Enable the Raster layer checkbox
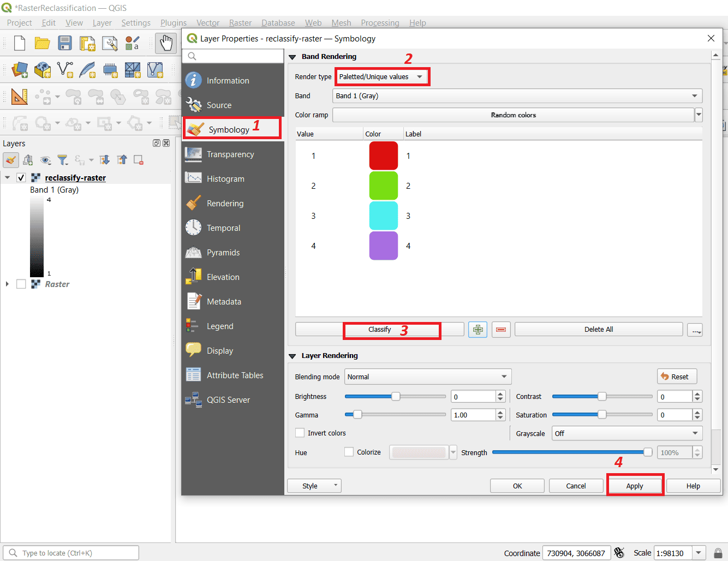Screen dimensions: 728x561 tap(21, 284)
